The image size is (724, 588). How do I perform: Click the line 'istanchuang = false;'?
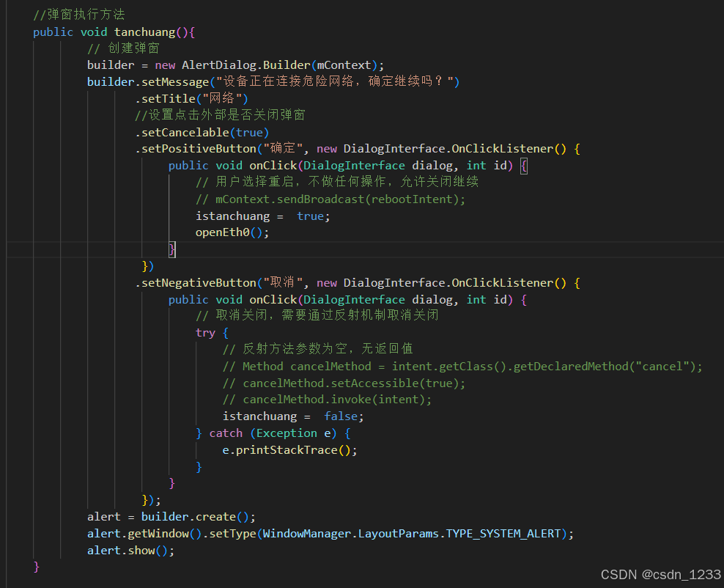[x=293, y=416]
